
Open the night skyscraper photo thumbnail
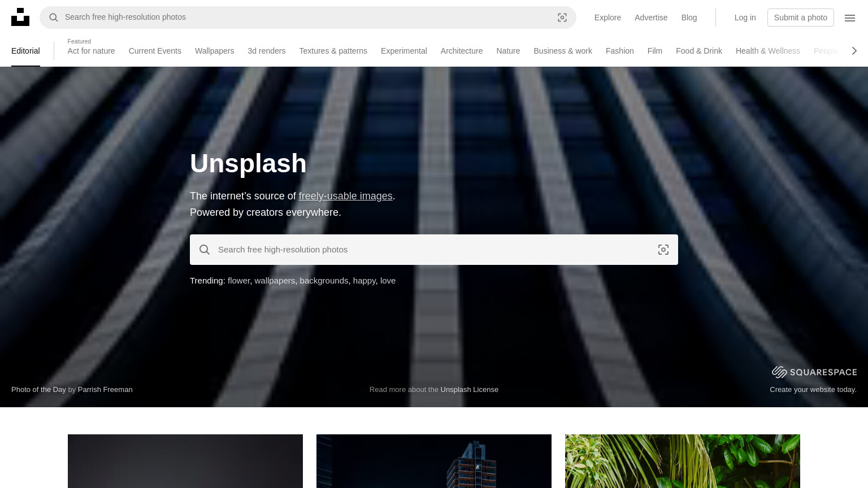(434, 461)
